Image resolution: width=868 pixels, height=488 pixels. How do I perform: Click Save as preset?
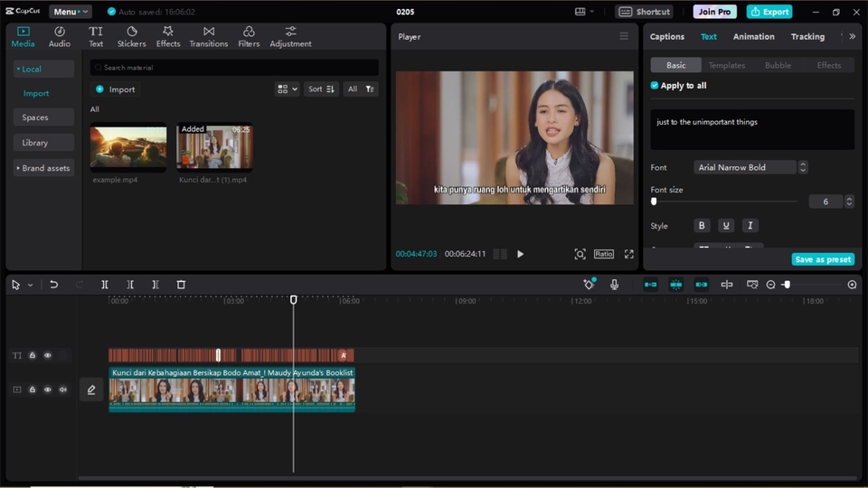pyautogui.click(x=823, y=259)
